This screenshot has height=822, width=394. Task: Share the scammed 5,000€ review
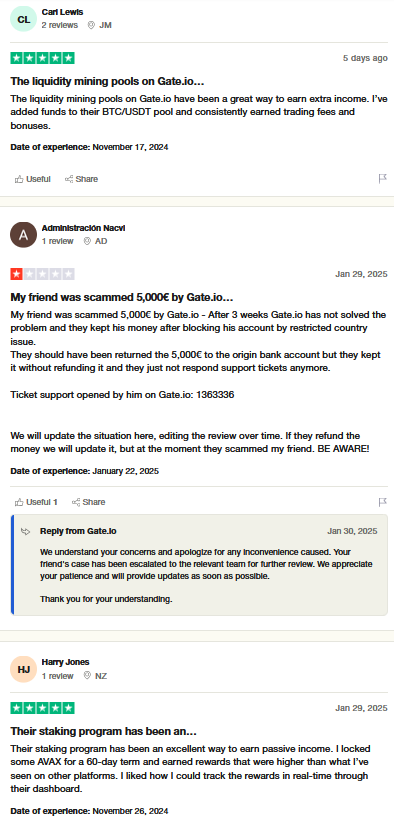pos(89,502)
